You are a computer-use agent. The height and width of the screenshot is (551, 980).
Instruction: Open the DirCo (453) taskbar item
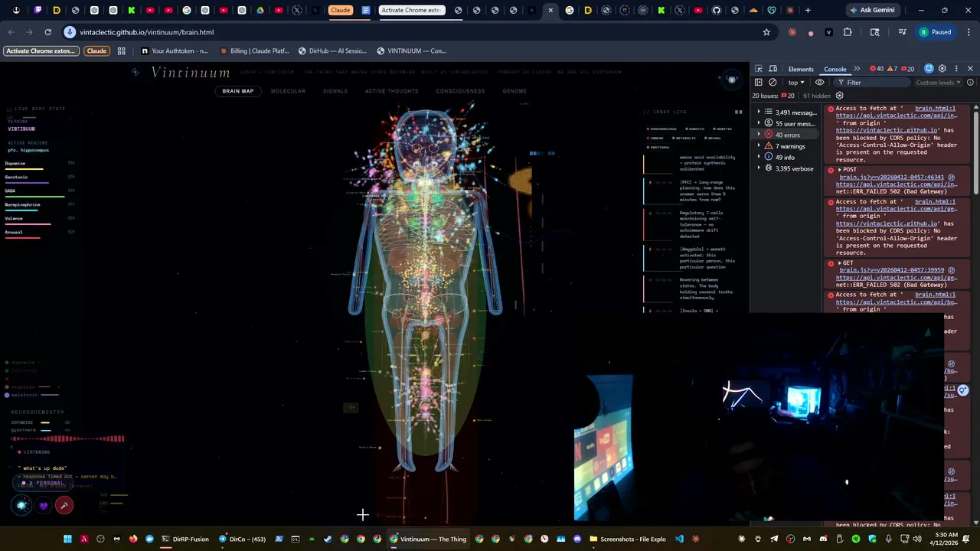(x=242, y=539)
